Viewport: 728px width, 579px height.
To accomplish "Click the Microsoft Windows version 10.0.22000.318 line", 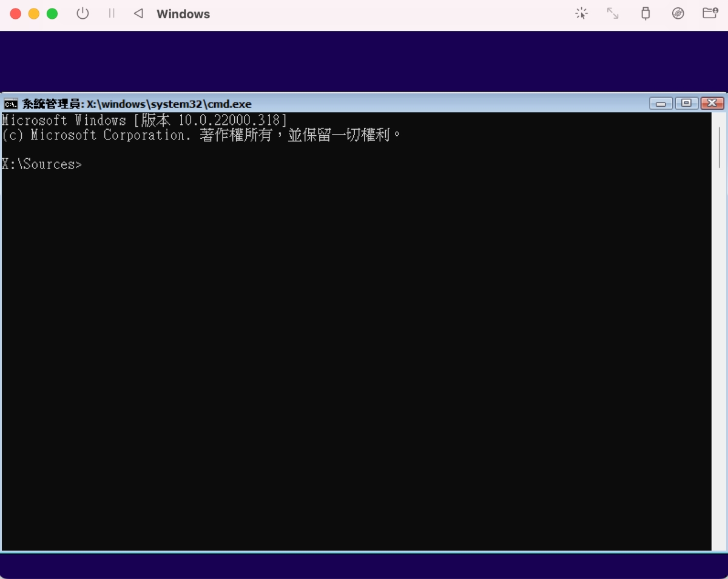I will pyautogui.click(x=144, y=120).
